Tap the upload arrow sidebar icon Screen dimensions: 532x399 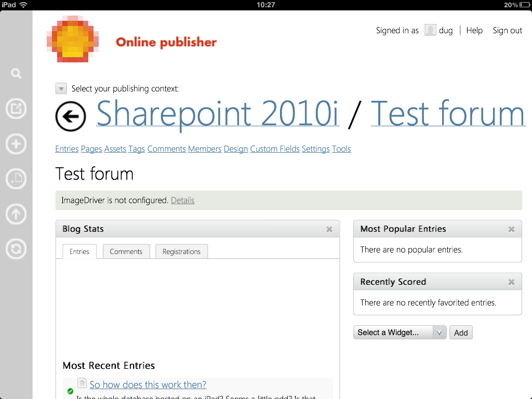point(16,214)
